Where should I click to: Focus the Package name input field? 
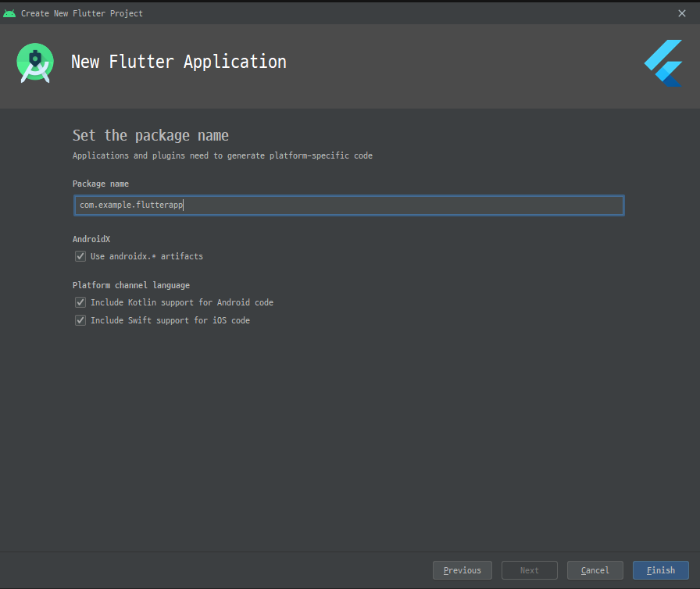(349, 205)
